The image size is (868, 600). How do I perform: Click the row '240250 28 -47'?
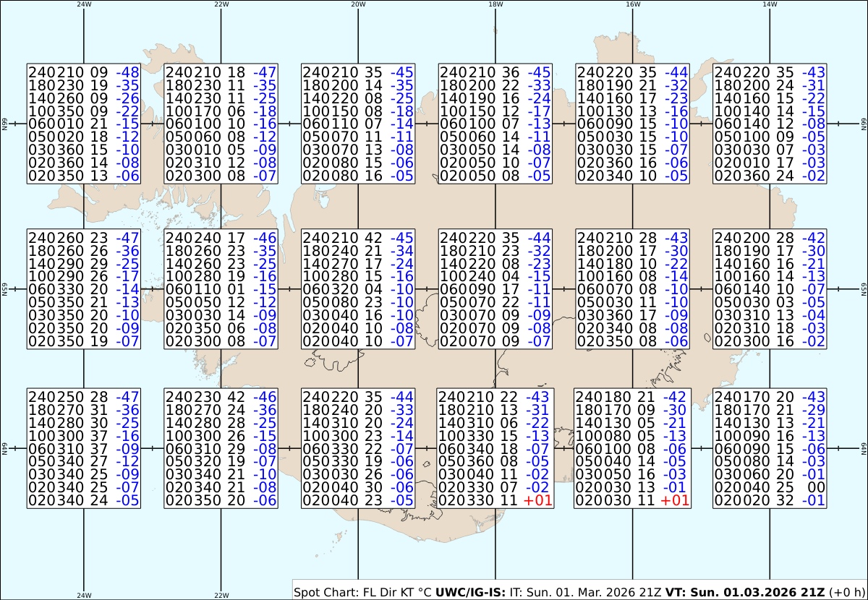click(83, 397)
